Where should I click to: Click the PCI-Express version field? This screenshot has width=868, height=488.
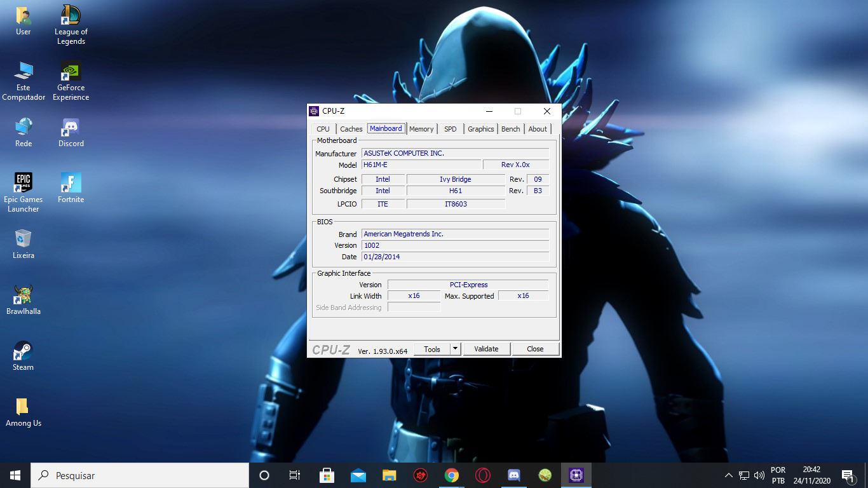468,285
